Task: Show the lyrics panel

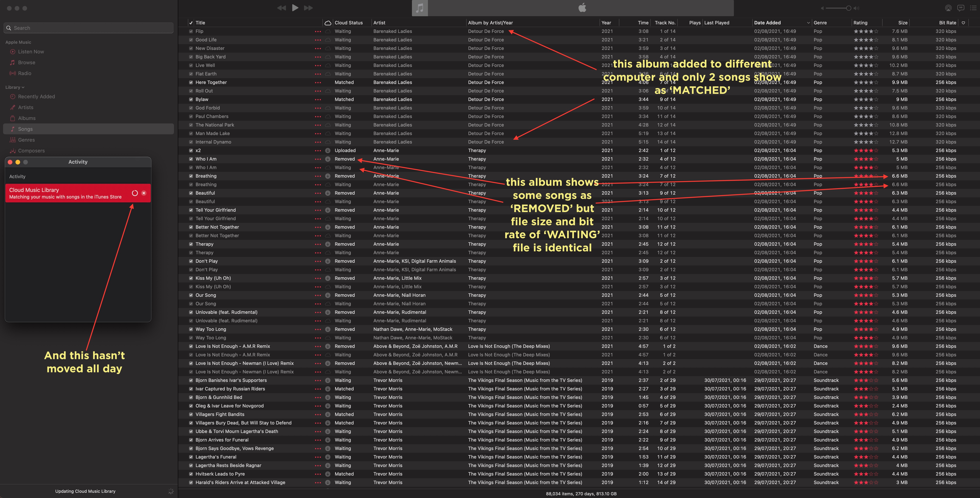Action: [961, 8]
